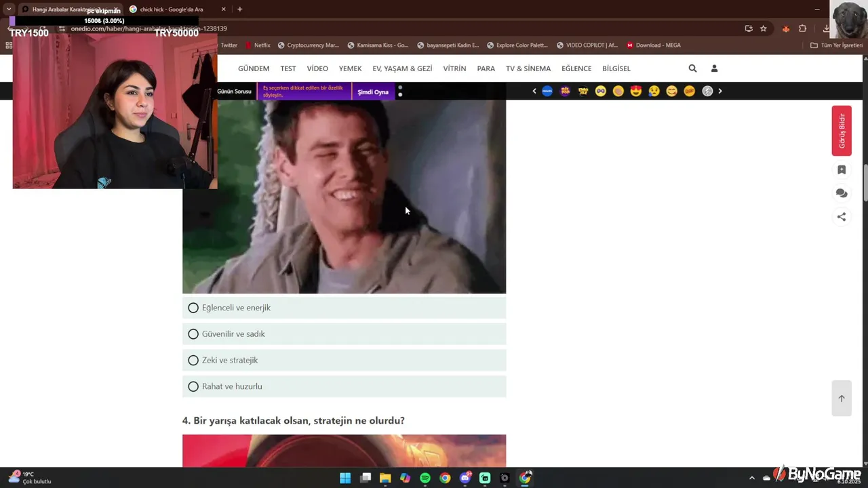Screen dimensions: 868x488
Task: Open the VİTRİN menu item
Action: pos(454,68)
